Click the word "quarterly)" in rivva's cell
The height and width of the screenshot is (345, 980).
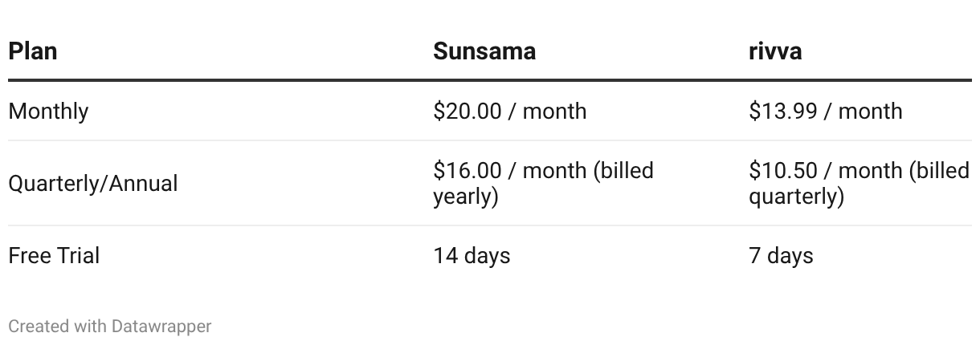click(x=796, y=197)
